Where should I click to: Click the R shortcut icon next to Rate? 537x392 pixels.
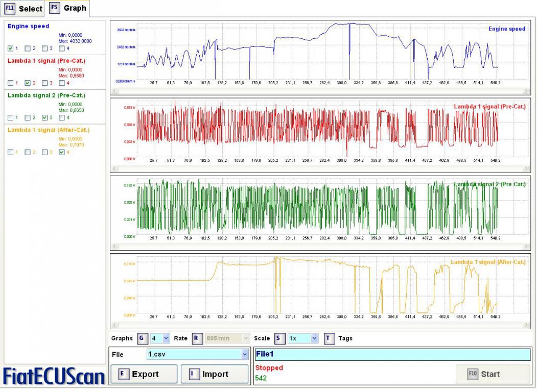tap(196, 338)
